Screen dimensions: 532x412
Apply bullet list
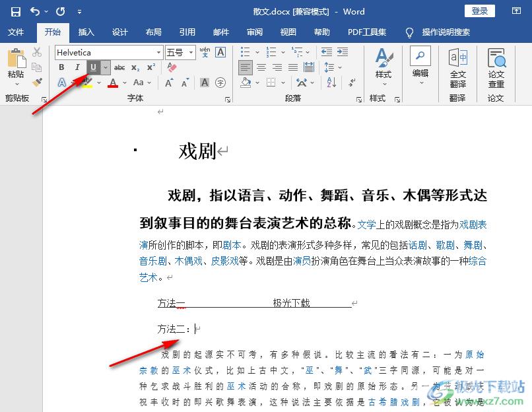coord(246,52)
